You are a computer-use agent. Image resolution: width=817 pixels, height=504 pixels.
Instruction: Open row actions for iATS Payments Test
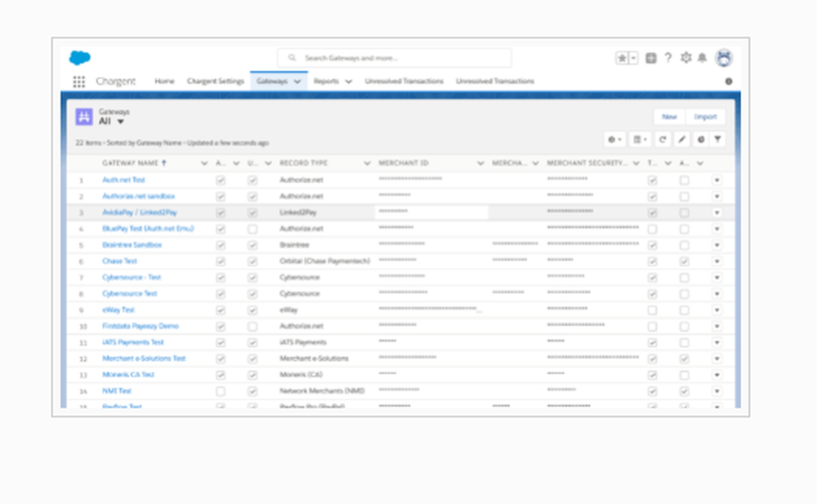(x=717, y=342)
